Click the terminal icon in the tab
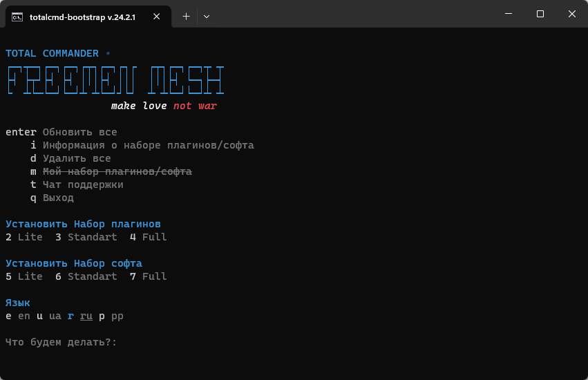Image resolution: width=588 pixels, height=380 pixels. (x=18, y=15)
